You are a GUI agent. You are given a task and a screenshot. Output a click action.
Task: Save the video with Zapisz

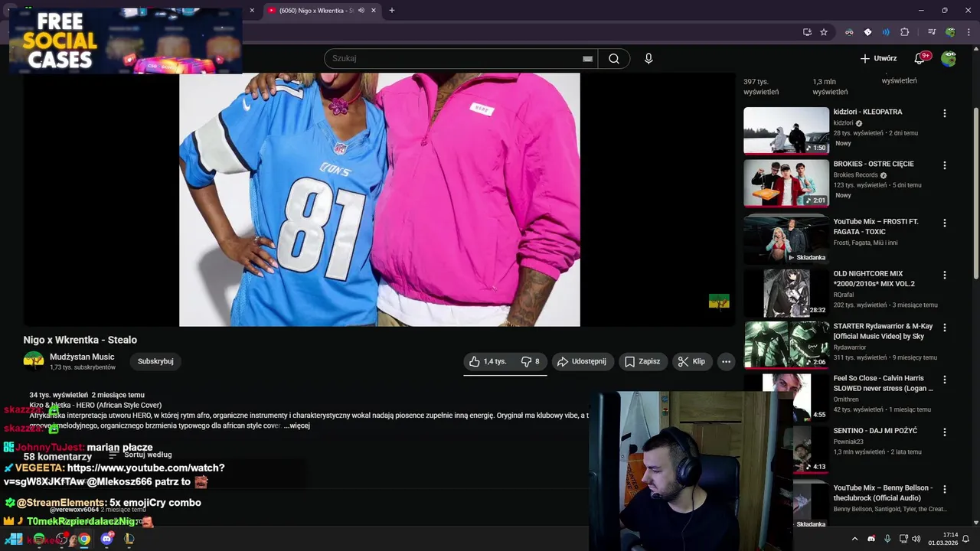[x=642, y=361]
